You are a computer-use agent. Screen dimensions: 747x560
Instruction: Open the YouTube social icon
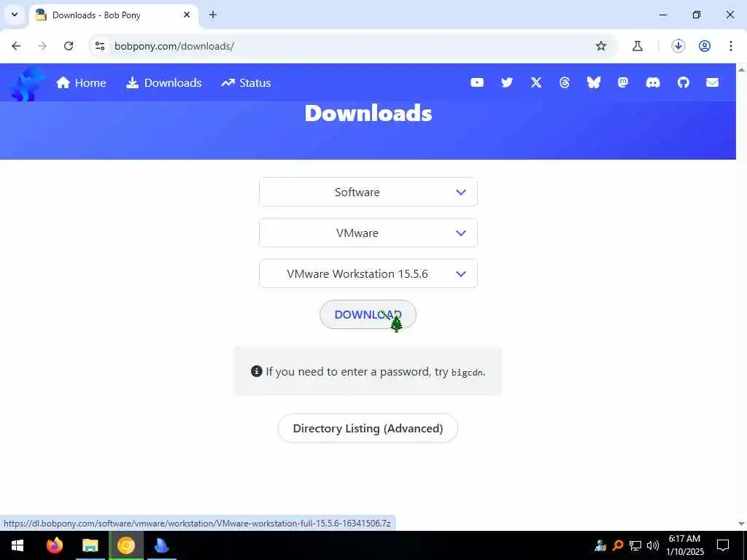click(477, 83)
